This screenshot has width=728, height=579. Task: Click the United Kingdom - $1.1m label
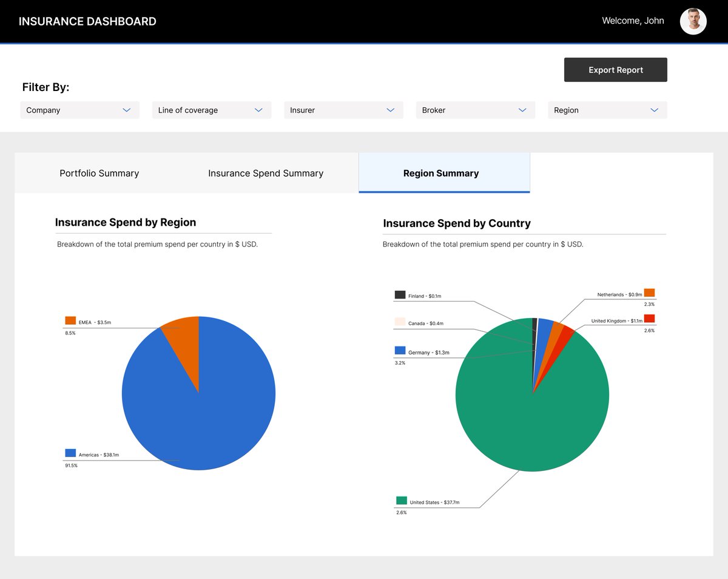617,321
